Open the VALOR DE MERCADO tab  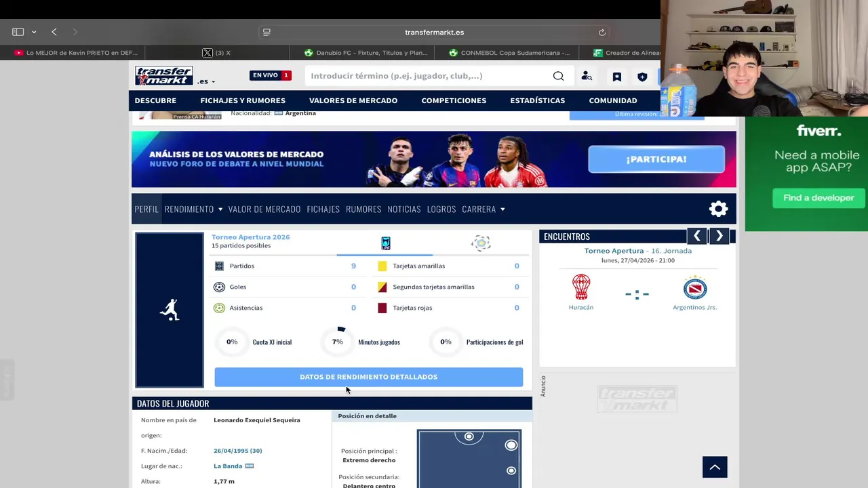coord(264,209)
